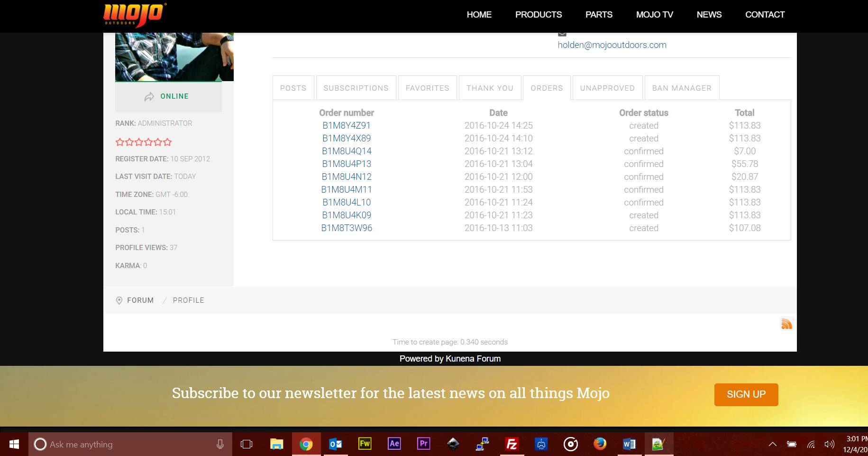Open order B1M8U4P13
The width and height of the screenshot is (868, 456).
[x=347, y=164]
